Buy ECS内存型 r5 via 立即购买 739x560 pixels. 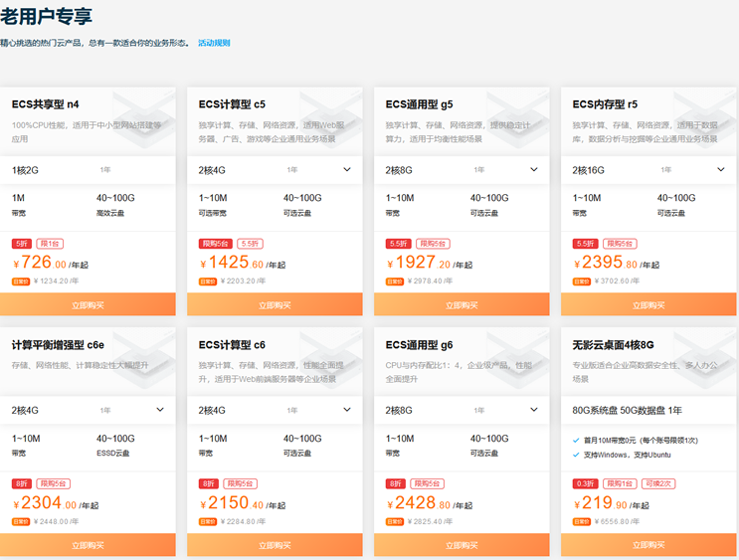pos(649,305)
